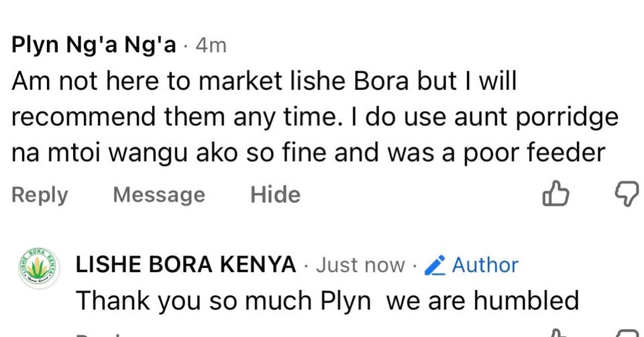Like Plyn Ng'a Ng'a's comment with thumbs up

pos(555,195)
